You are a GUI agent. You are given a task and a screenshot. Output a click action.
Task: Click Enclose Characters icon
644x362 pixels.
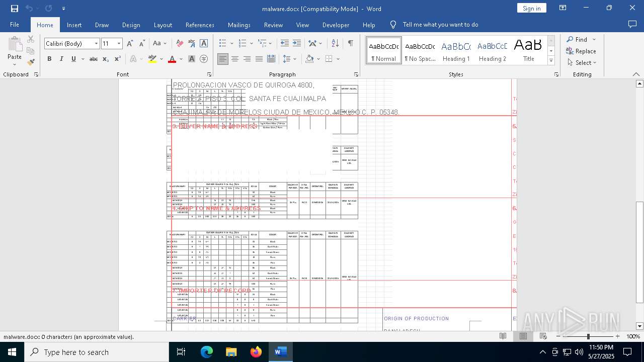click(204, 59)
